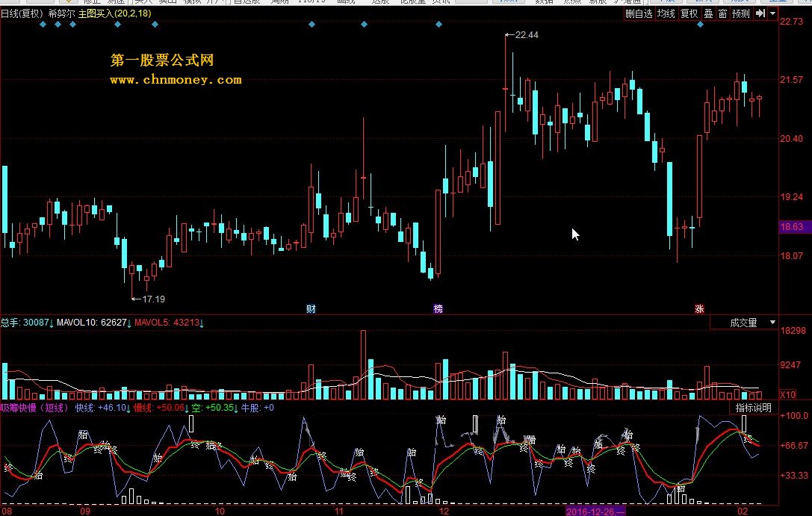
Task: Click the 吸筹快慢(短线) indicator title
Action: (34, 408)
